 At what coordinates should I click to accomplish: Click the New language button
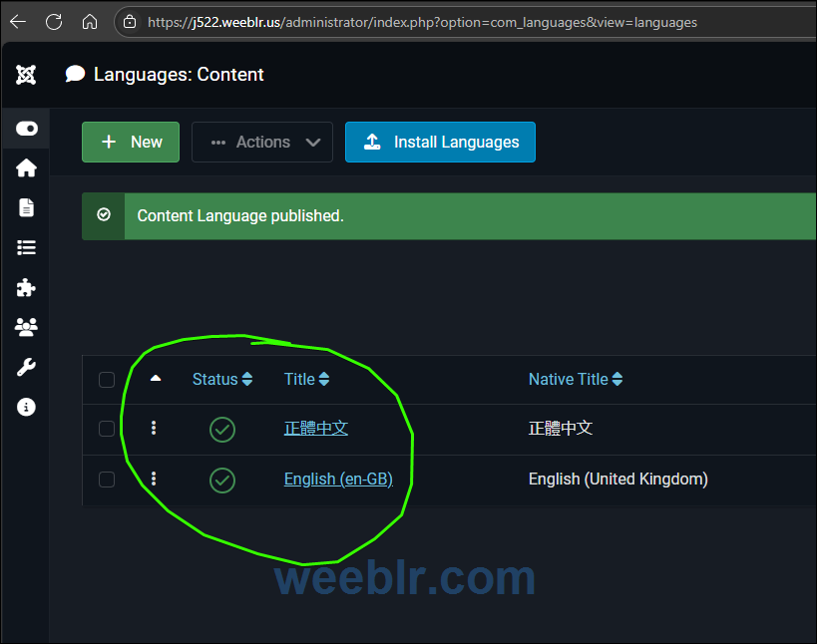131,142
